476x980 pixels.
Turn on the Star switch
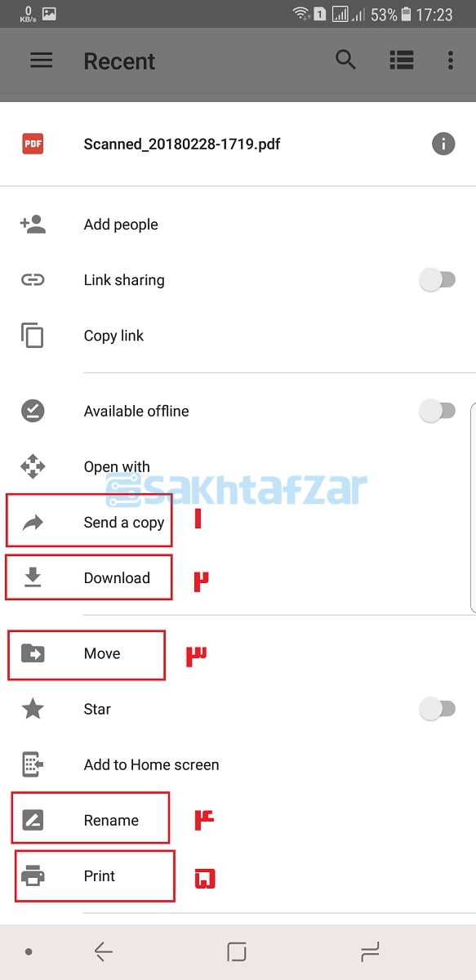[437, 709]
